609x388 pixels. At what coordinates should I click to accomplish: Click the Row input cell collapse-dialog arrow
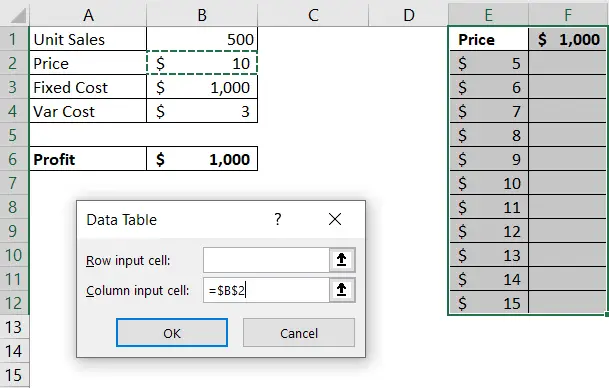click(342, 259)
